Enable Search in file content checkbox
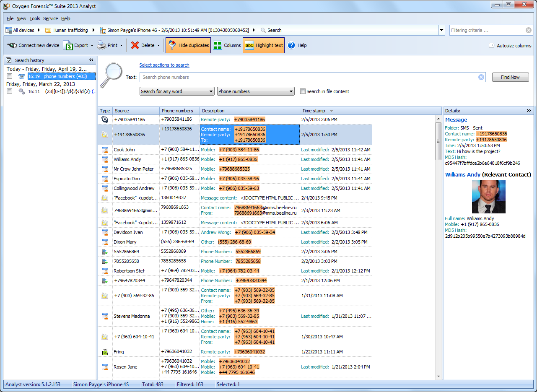Image resolution: width=537 pixels, height=392 pixels. pos(303,91)
